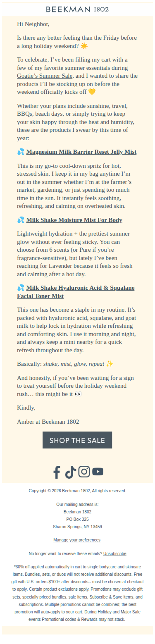Open Goatie's Summer Sale link
Screen dimensions: 155x644
45,76
